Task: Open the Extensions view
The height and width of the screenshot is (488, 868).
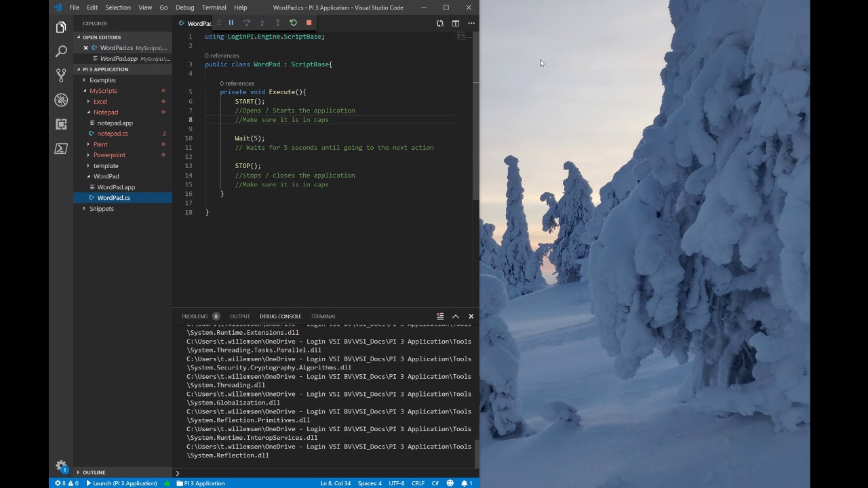Action: (x=61, y=124)
